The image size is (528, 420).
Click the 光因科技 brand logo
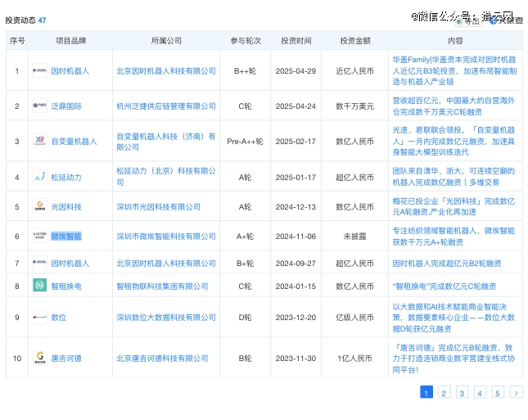pyautogui.click(x=39, y=207)
